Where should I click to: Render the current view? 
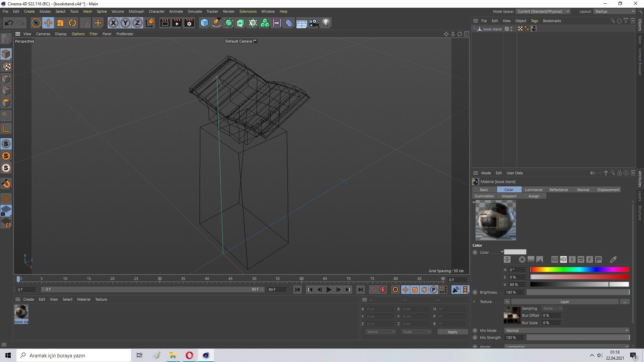pyautogui.click(x=165, y=23)
